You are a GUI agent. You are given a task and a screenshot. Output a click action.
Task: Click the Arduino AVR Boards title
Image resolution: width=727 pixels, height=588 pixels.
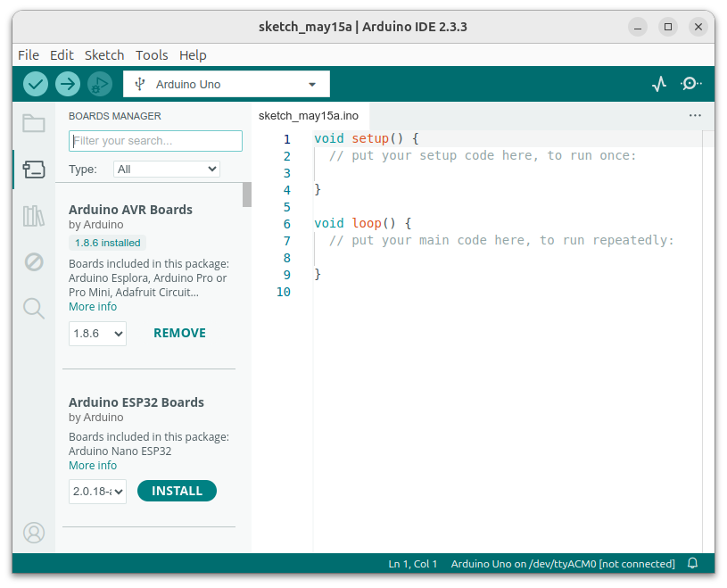click(x=130, y=210)
